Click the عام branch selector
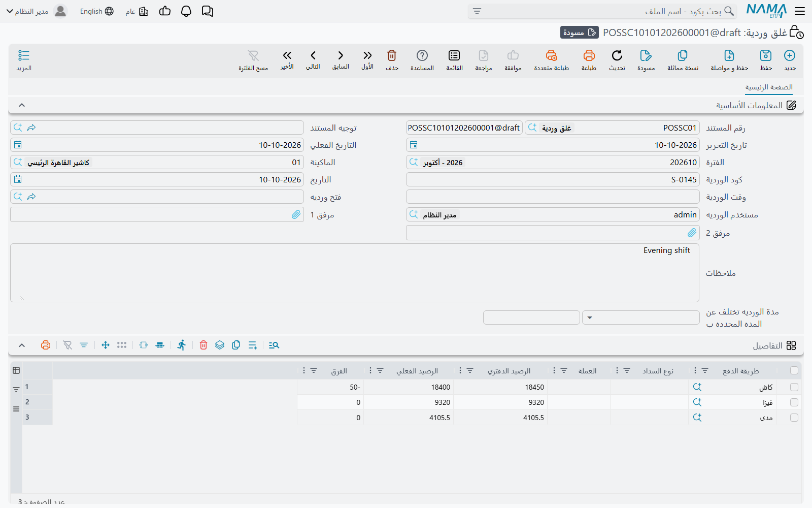Viewport: 812px width, 508px height. [x=137, y=11]
